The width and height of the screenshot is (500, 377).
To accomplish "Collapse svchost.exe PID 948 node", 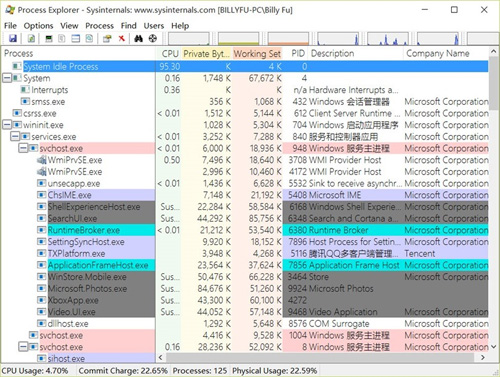I will 23,148.
